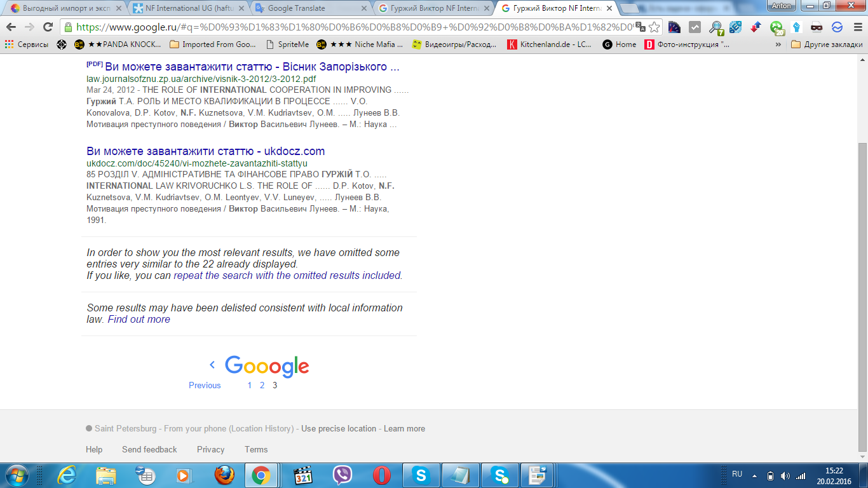Open Viber from the taskbar
Screen dimensions: 868x488
(x=342, y=475)
